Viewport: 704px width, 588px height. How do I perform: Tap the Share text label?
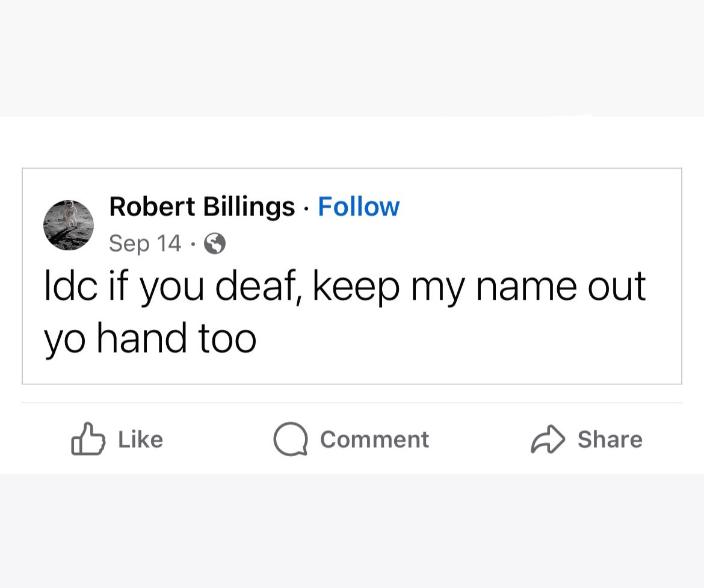pyautogui.click(x=610, y=439)
